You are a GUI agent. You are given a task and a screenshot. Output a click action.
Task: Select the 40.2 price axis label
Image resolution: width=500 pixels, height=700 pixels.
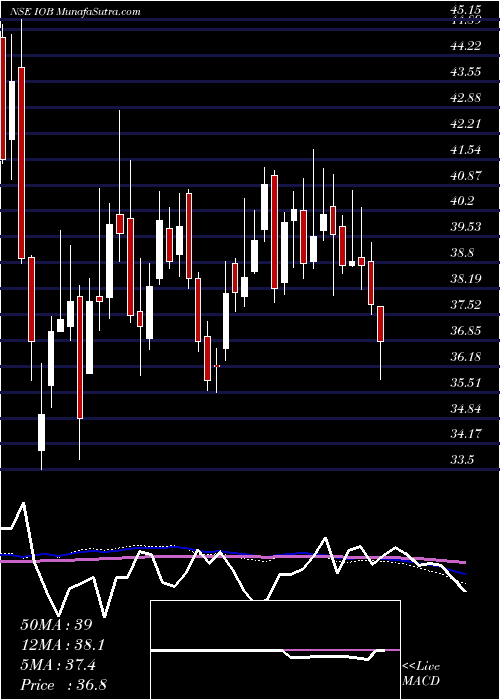462,201
